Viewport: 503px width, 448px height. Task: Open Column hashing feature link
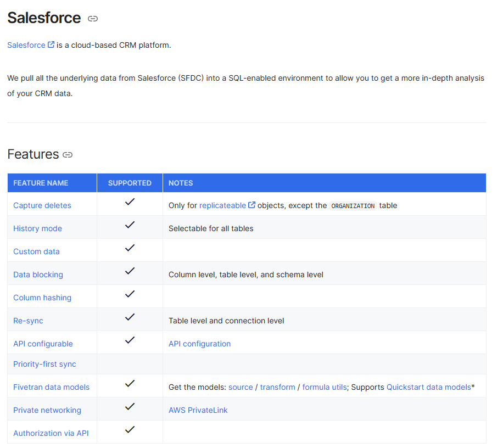pos(42,298)
